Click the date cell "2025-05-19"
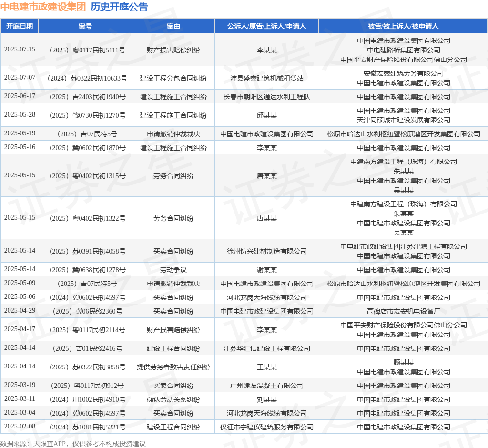 20,133
